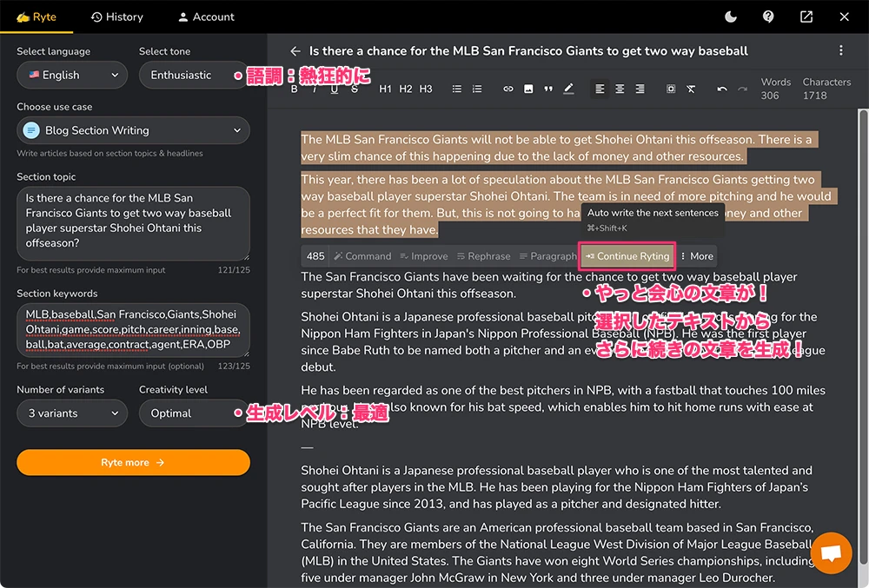Open the three-dot document options menu
This screenshot has height=588, width=869.
click(x=840, y=50)
